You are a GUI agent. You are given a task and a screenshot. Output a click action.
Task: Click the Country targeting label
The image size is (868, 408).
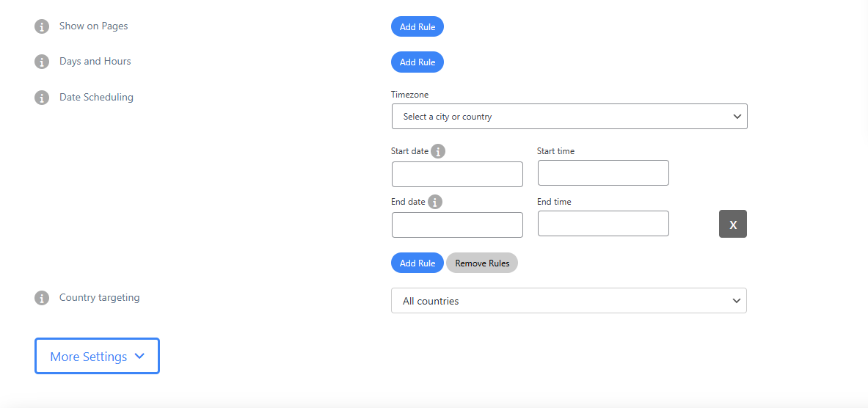[x=99, y=297]
